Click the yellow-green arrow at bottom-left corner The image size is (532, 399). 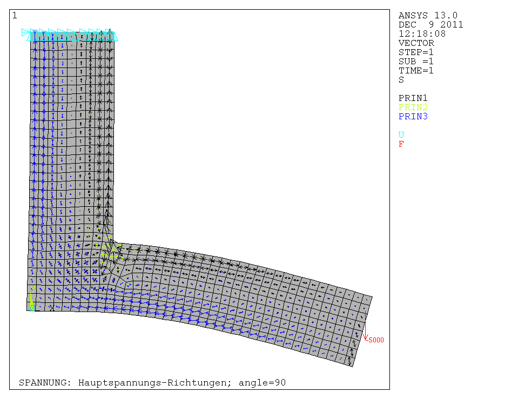click(32, 300)
